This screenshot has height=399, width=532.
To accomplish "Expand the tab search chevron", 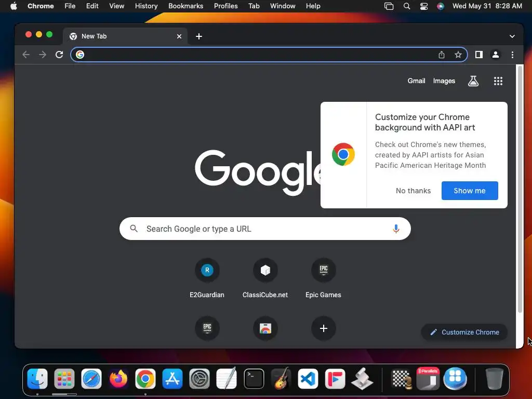I will pyautogui.click(x=512, y=36).
